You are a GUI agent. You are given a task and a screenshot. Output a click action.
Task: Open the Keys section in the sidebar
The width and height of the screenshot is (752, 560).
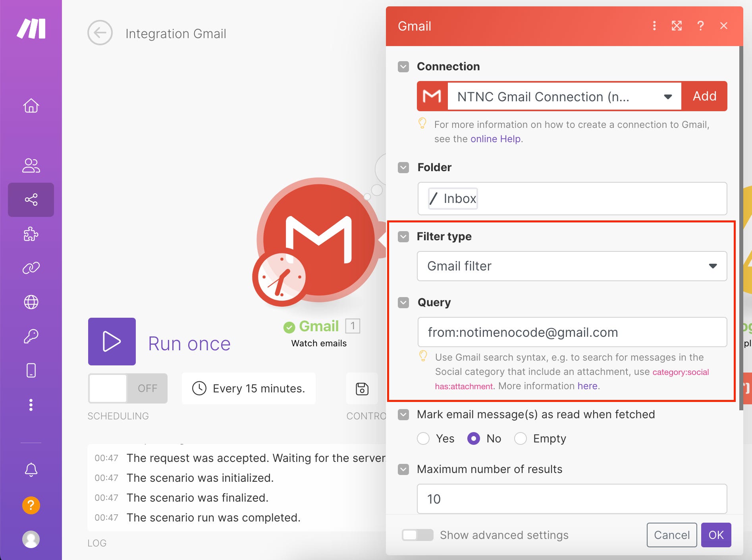coord(31,336)
